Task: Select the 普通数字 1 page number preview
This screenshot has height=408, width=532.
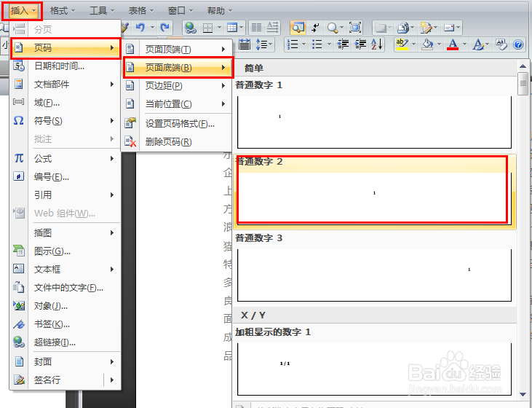Action: coord(375,114)
